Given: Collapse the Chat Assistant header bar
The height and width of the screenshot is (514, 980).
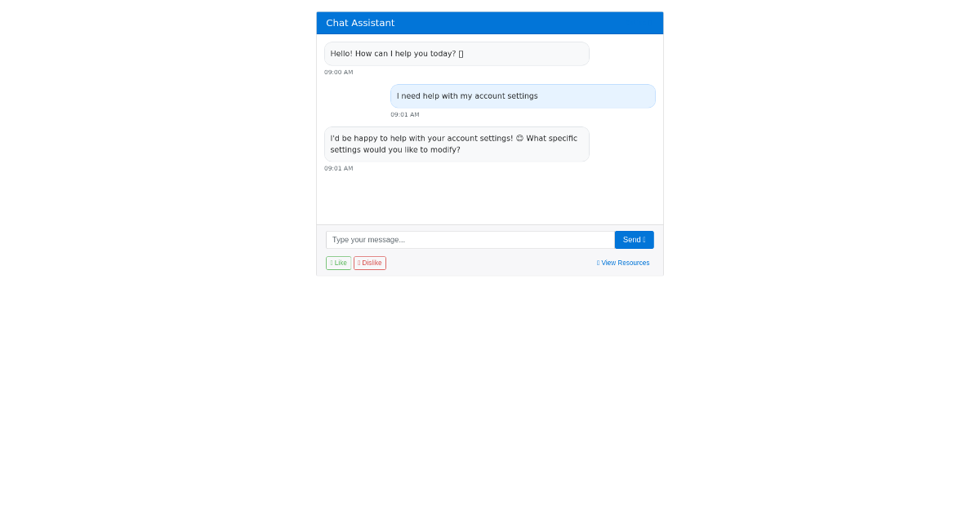Looking at the screenshot, I should point(490,23).
